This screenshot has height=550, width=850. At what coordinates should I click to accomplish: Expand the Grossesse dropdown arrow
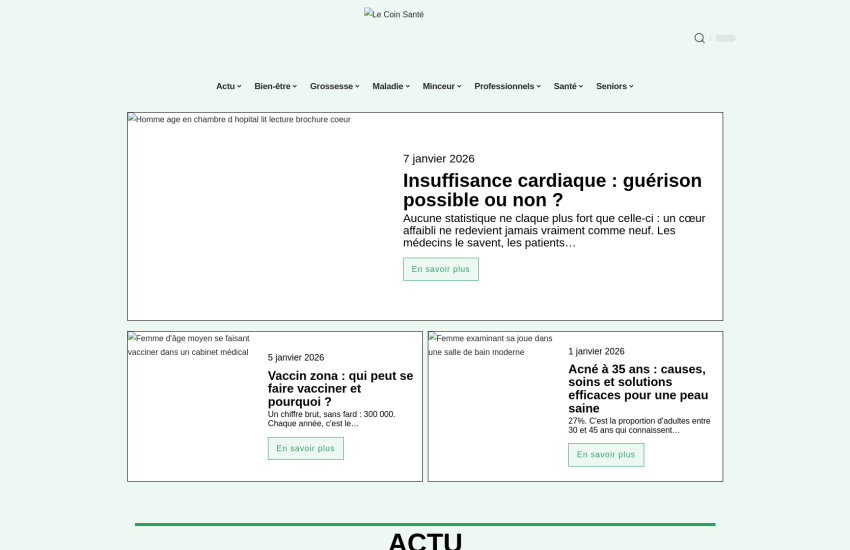(357, 86)
